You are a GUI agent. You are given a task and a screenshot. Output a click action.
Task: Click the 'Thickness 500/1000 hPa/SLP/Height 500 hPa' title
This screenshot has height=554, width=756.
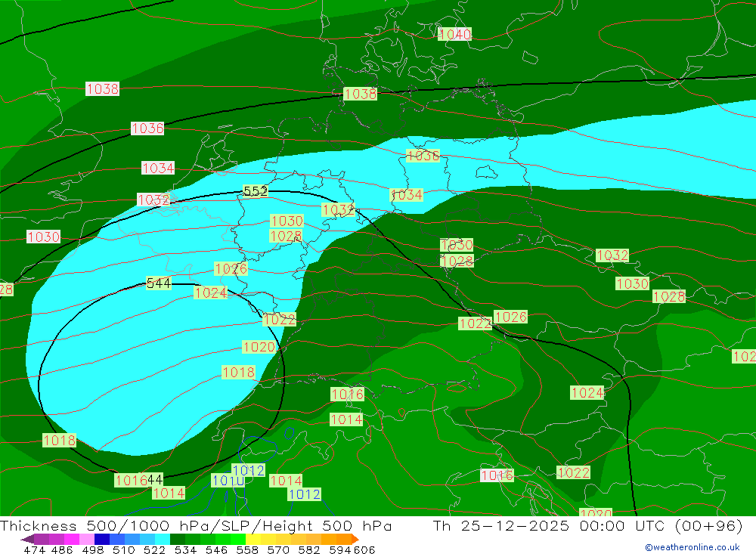click(x=196, y=525)
